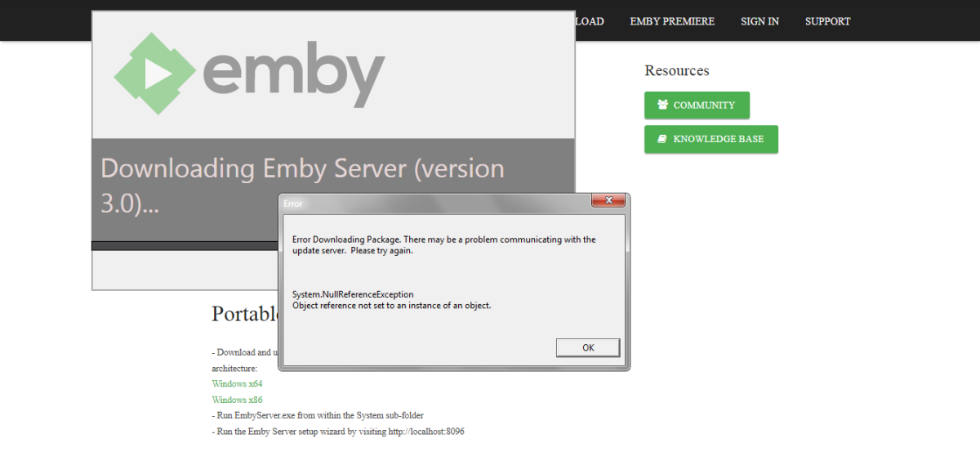Screen dimensions: 980x452
Task: Click the emby wordmark in installer window
Action: pyautogui.click(x=293, y=76)
